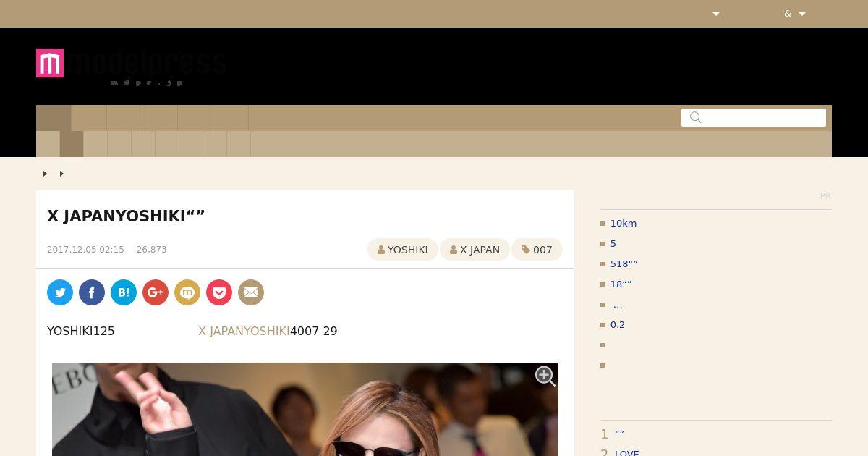Click the date 2017.12.05 02:15

(85, 250)
